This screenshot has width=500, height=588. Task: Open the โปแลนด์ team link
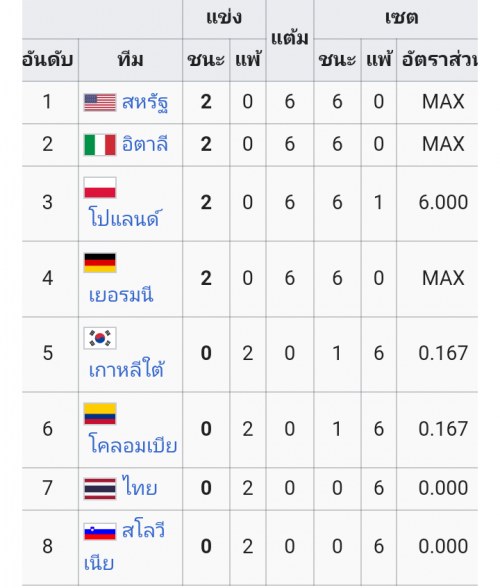click(x=124, y=217)
